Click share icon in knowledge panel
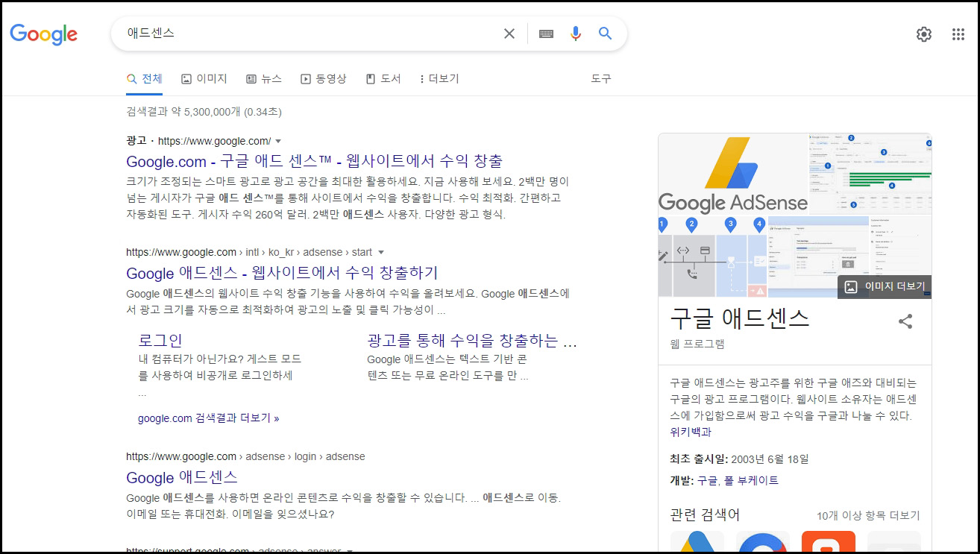Screen dimensions: 980x554 905,321
